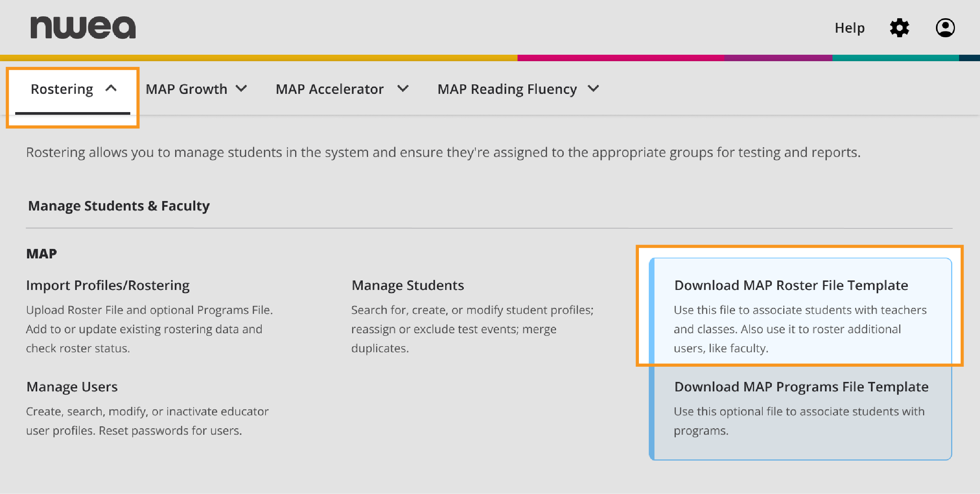Click the Manage Students & Faculty heading

119,206
